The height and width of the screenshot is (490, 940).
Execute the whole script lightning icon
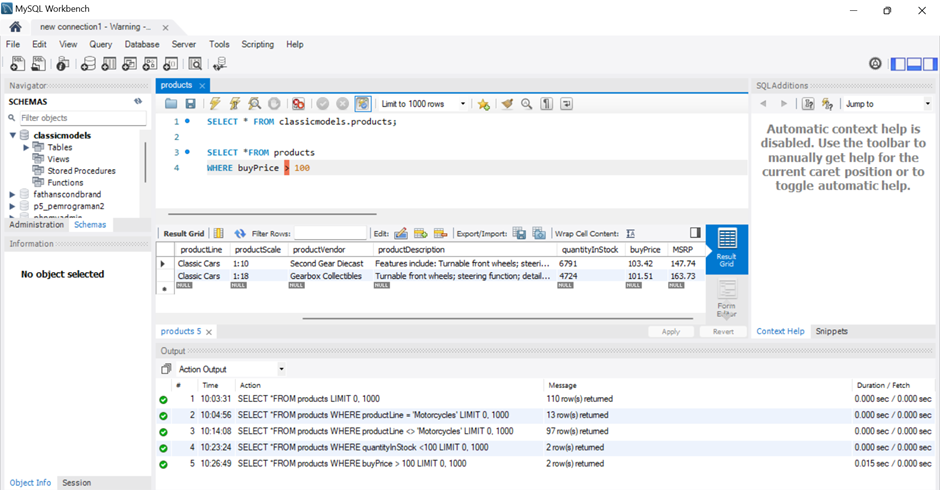pyautogui.click(x=215, y=104)
